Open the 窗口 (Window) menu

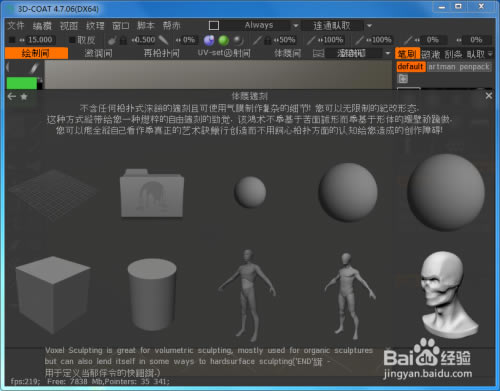click(x=120, y=26)
